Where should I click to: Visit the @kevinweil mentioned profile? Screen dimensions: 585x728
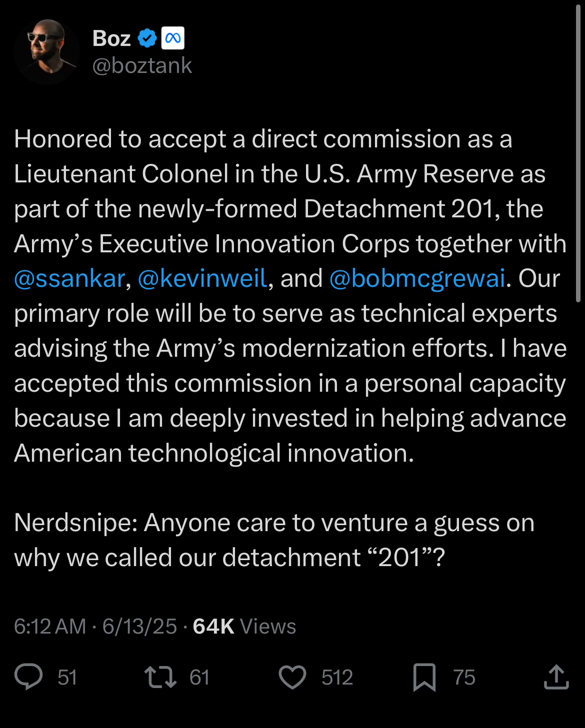coord(202,278)
